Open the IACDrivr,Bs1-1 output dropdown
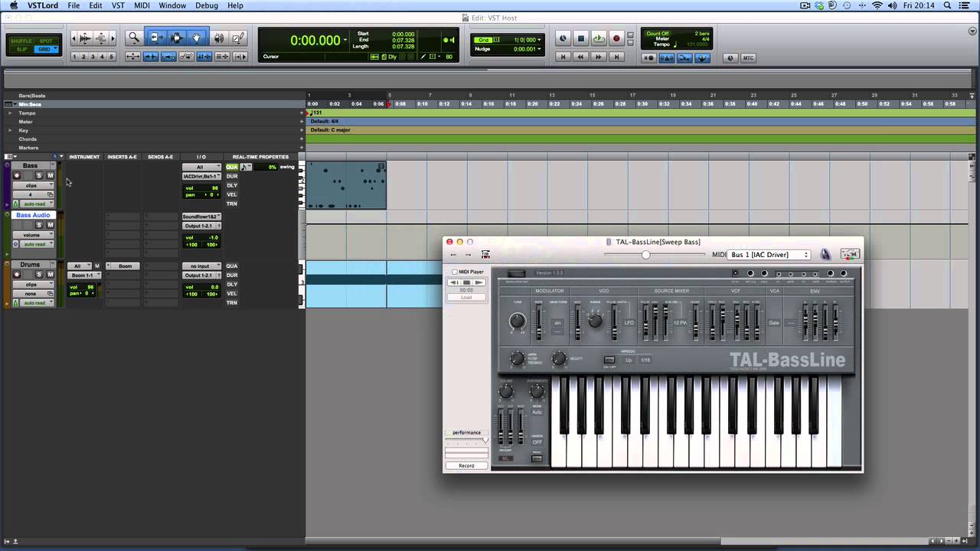Viewport: 980px width, 551px height. pos(201,176)
